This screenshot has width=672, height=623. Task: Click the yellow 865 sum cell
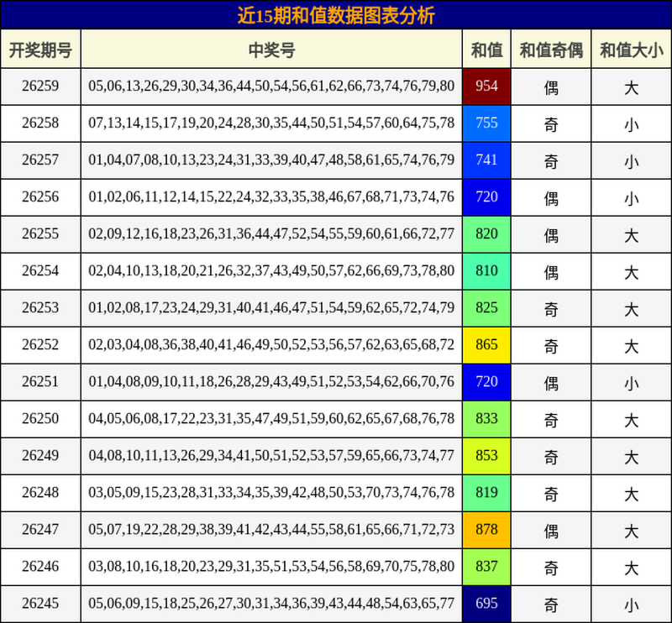click(486, 345)
